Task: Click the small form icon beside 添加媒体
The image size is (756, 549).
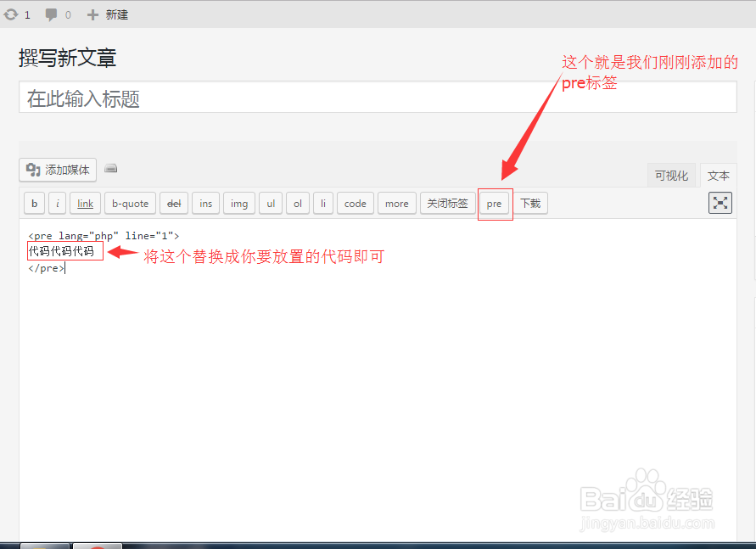Action: pos(111,168)
